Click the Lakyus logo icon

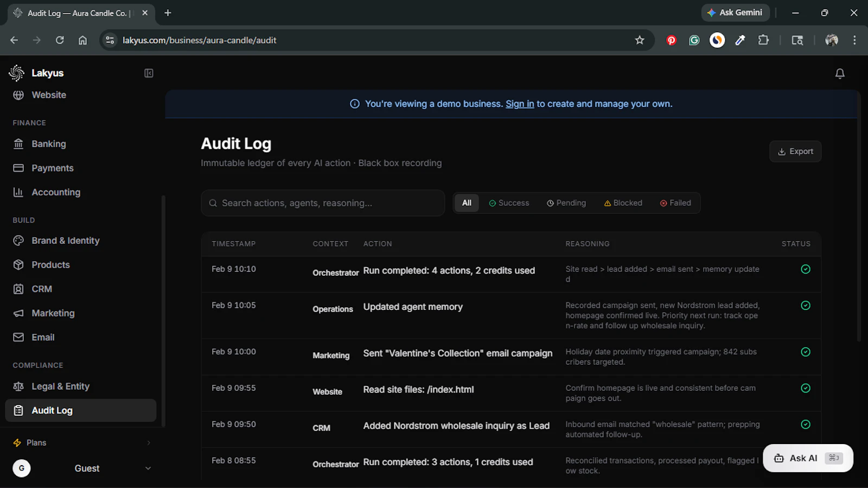[x=17, y=73]
